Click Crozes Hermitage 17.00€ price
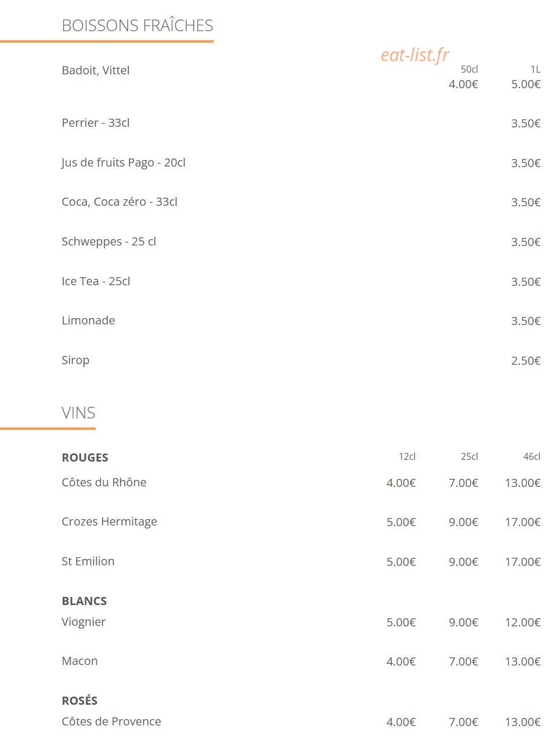The height and width of the screenshot is (756, 555). point(523,522)
